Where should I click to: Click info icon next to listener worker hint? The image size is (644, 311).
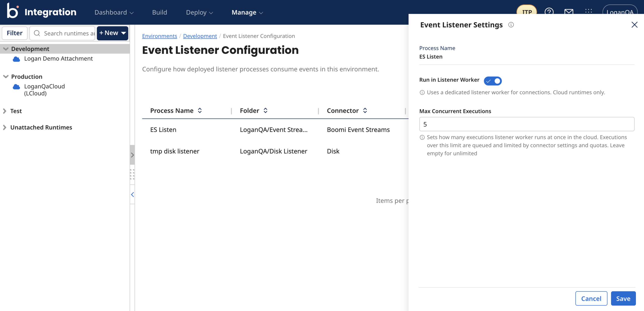[x=422, y=92]
